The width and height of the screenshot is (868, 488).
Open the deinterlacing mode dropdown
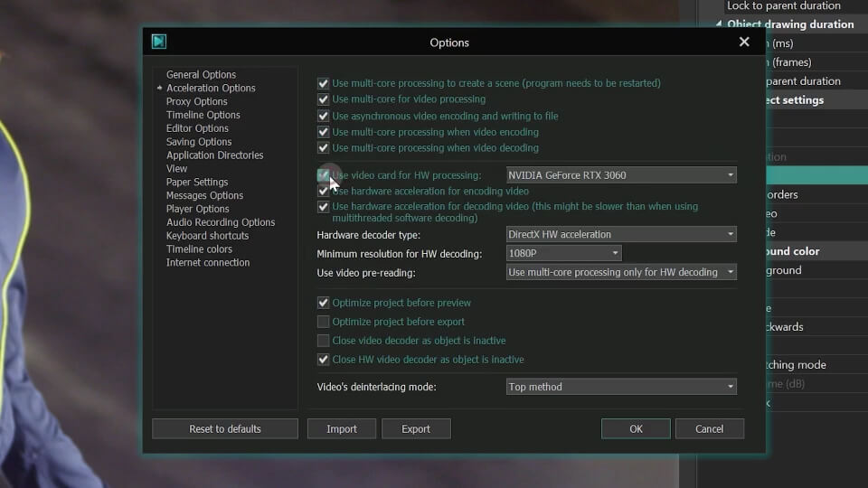(x=620, y=387)
